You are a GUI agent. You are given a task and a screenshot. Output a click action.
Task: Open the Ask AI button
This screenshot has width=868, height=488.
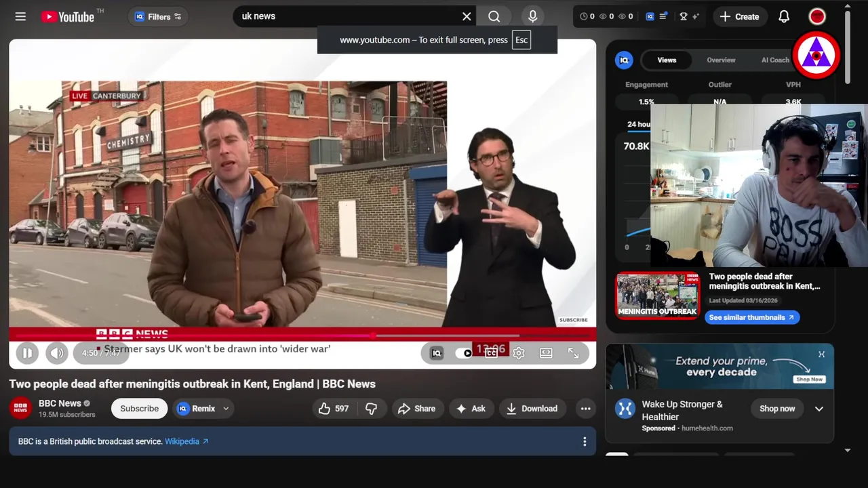[471, 408]
